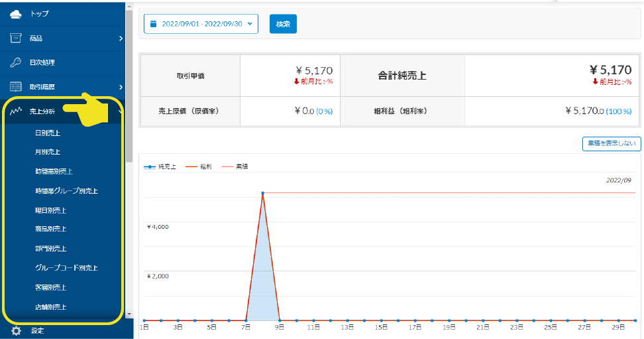
Task: Toggle 粗利 series in chart legend
Action: [x=197, y=167]
